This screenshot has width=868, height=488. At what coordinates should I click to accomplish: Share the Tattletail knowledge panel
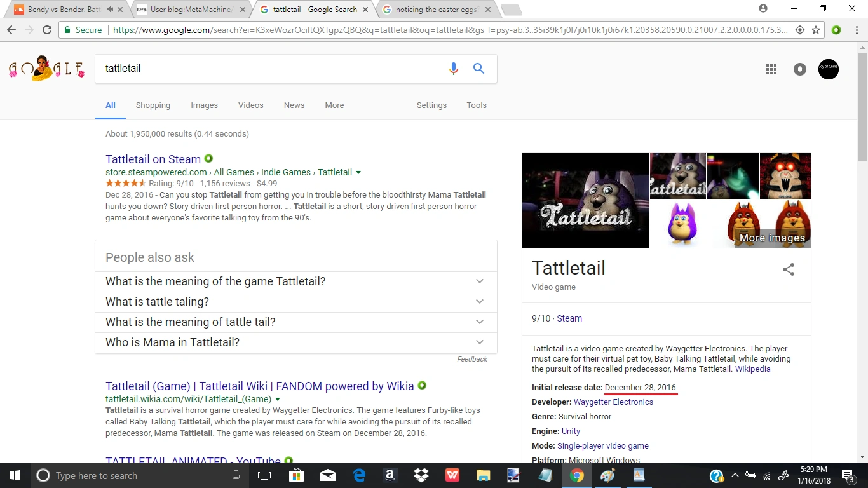(789, 269)
